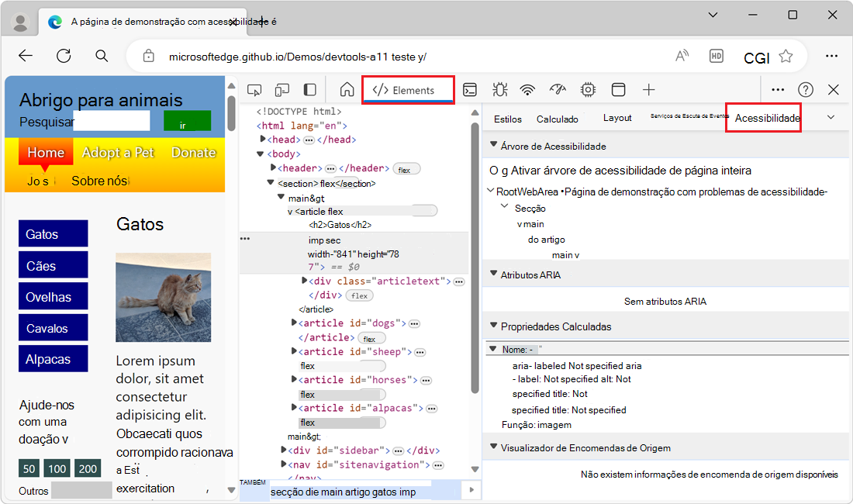Open the Sources bug icon tool
Viewport: 853px width, 504px height.
coord(499,90)
